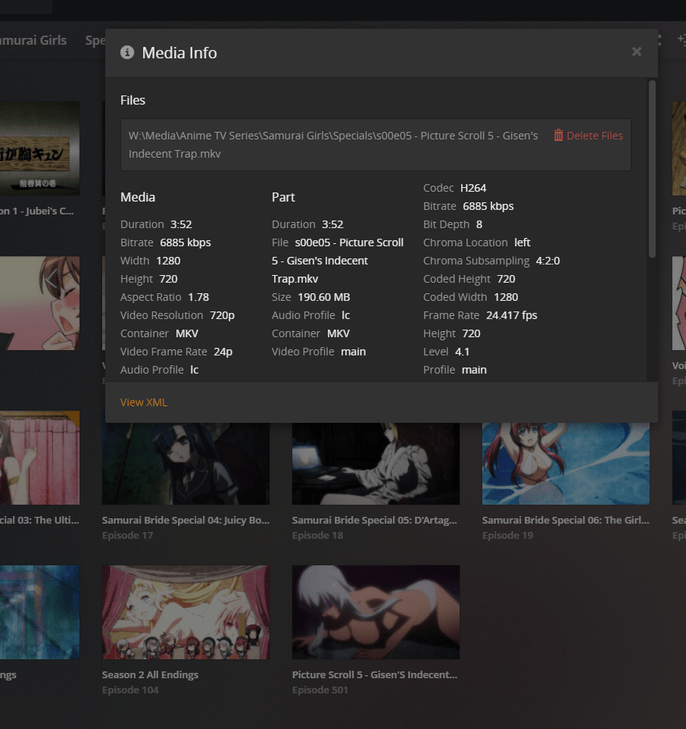Click the Files section heading
686x729 pixels.
pos(132,100)
